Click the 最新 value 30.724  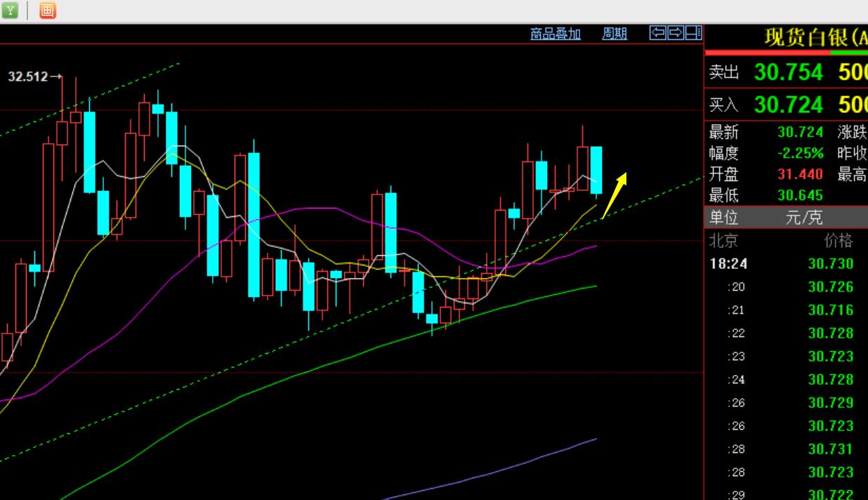click(x=800, y=132)
